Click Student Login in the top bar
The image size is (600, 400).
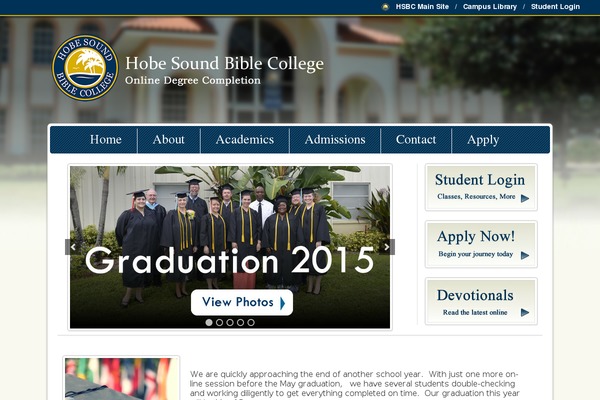pos(555,7)
